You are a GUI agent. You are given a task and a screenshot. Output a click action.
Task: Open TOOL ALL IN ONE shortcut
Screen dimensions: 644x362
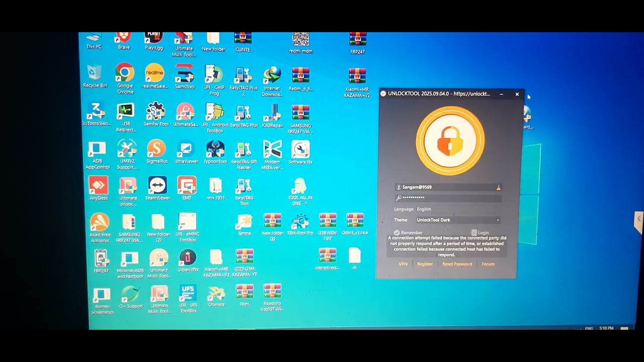click(300, 192)
